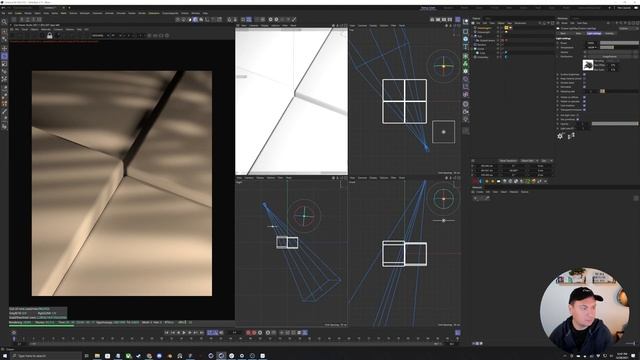Open the Options menu in the Live Viewer
Viewport: 640px width, 360px height.
coord(70,29)
